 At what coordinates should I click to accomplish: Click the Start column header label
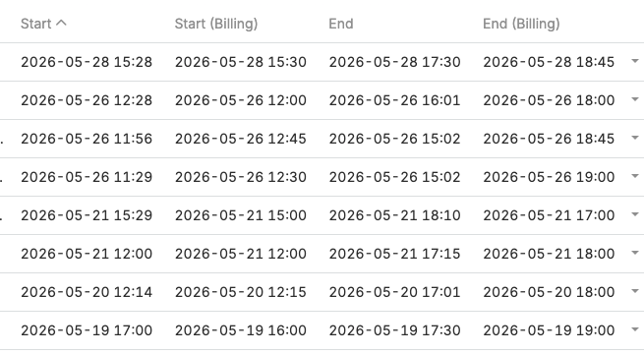(x=35, y=24)
